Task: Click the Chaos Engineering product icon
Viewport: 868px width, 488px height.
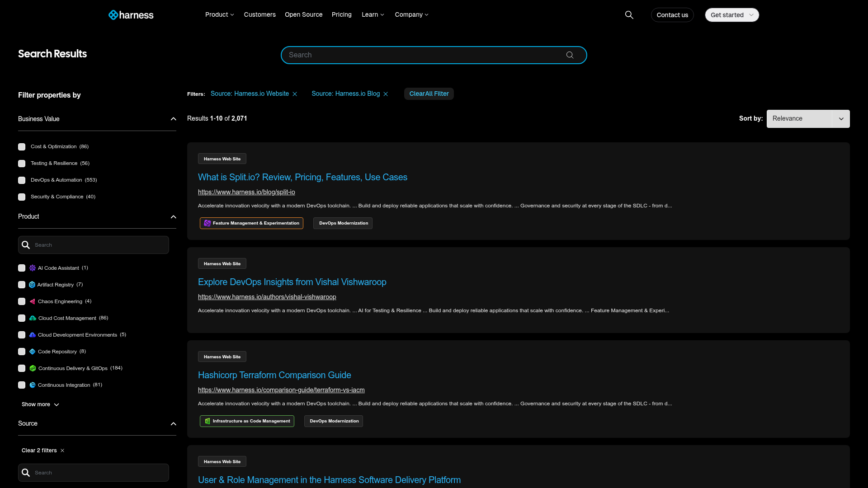Action: (x=33, y=301)
